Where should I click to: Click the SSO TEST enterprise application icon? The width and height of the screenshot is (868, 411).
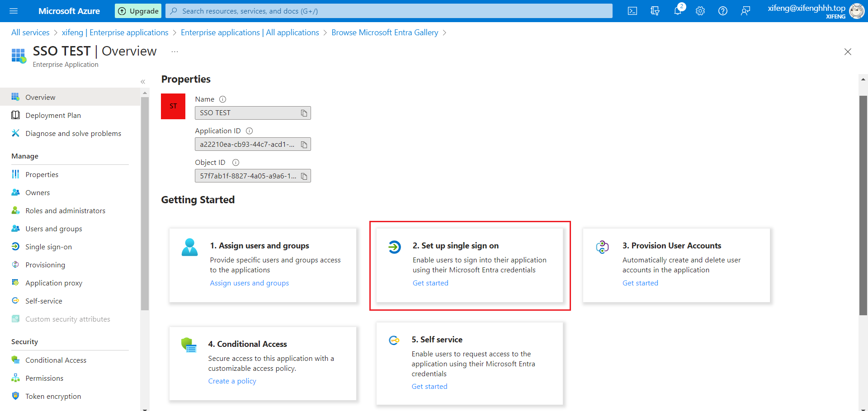[x=19, y=56]
